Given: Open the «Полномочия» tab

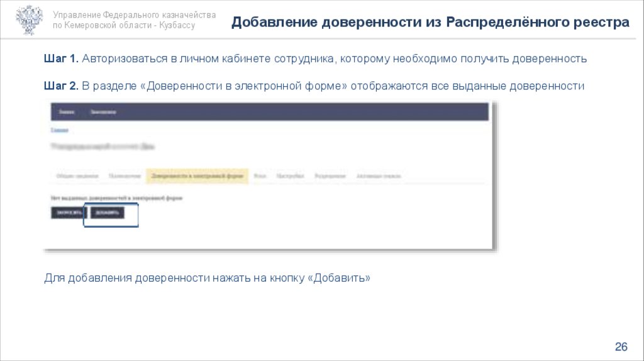Looking at the screenshot, I should point(125,175).
